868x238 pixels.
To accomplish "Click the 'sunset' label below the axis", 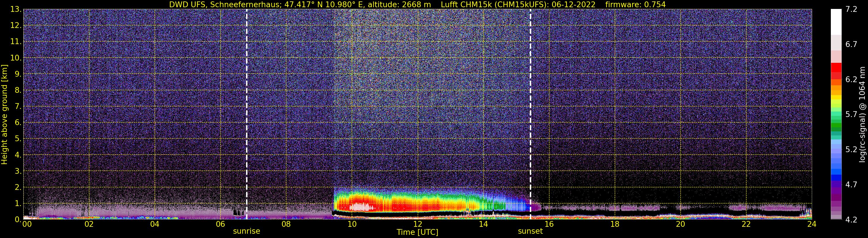I will [530, 231].
